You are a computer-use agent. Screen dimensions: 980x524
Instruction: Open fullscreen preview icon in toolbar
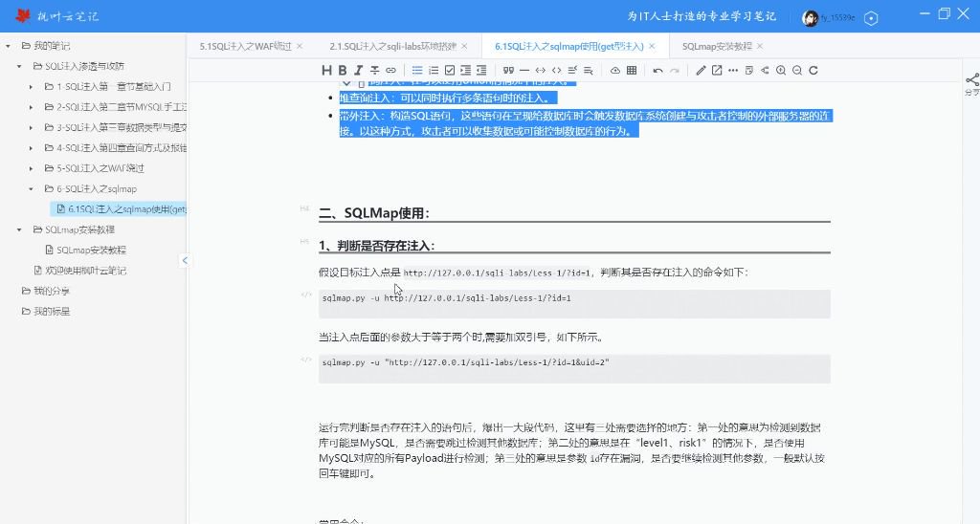tap(717, 71)
